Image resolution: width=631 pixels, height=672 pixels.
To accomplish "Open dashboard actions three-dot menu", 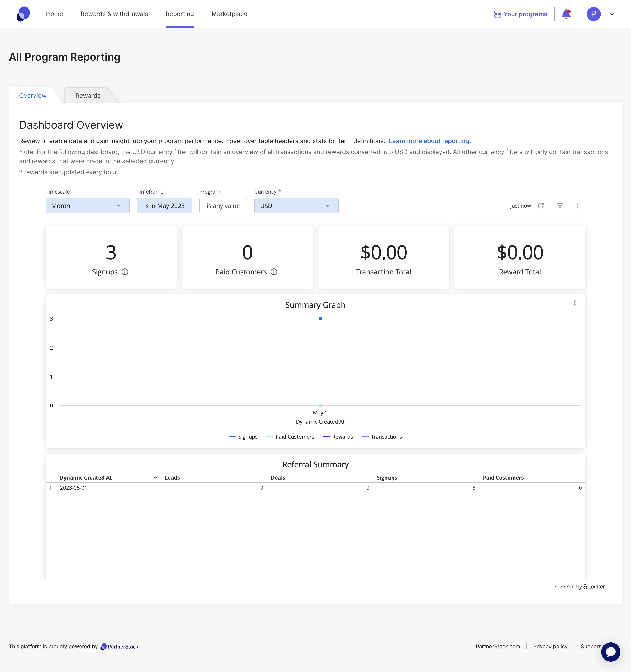I will [578, 206].
